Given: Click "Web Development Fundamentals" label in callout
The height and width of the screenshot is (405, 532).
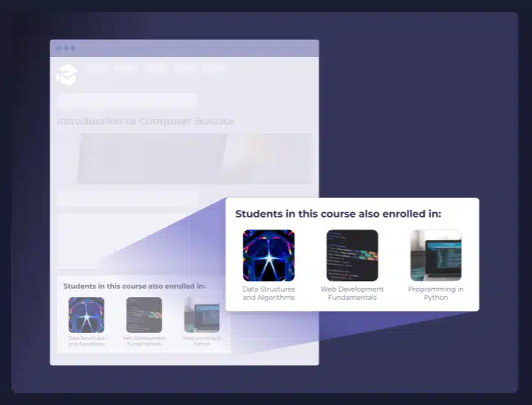Looking at the screenshot, I should click(x=352, y=293).
